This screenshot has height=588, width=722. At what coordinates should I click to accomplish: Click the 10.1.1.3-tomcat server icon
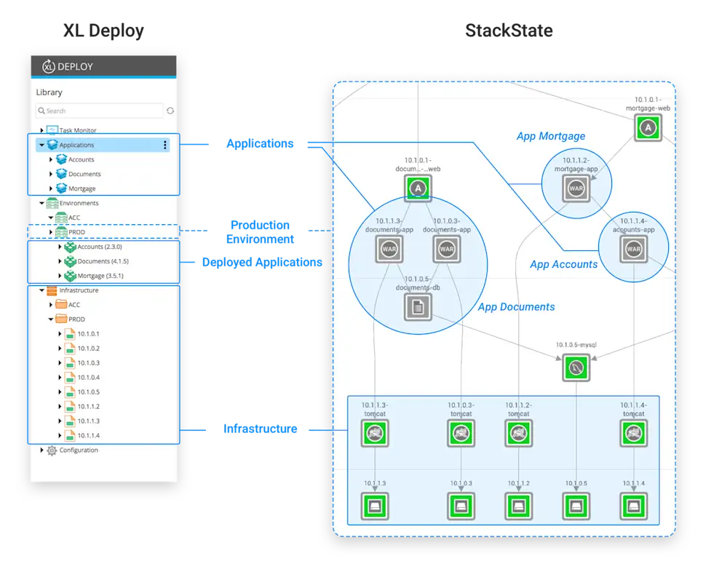[373, 433]
